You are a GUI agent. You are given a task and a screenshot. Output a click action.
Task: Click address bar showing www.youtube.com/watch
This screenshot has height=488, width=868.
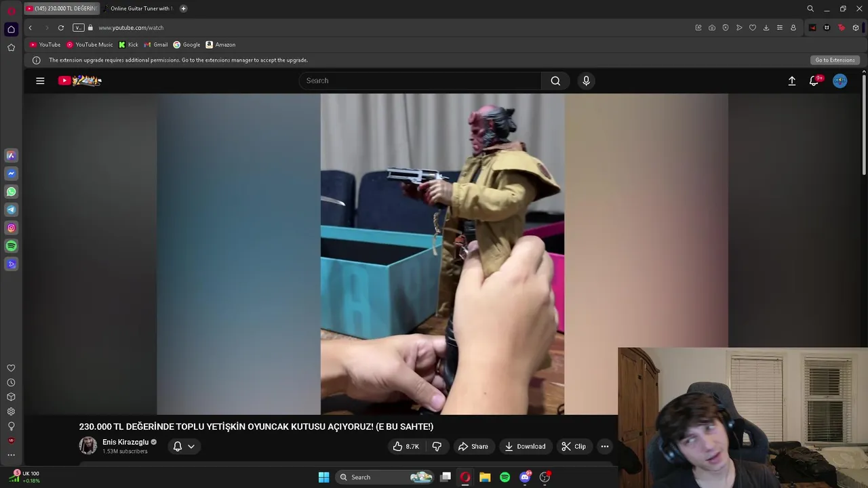131,28
